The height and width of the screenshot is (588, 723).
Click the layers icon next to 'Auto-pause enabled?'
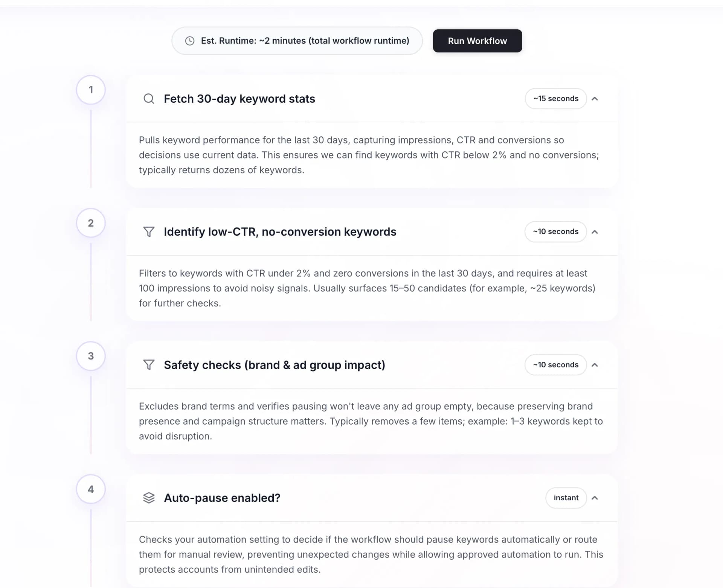[149, 498]
